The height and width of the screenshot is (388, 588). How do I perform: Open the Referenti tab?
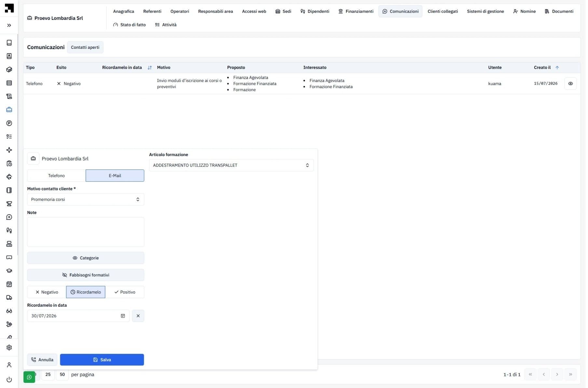[152, 11]
